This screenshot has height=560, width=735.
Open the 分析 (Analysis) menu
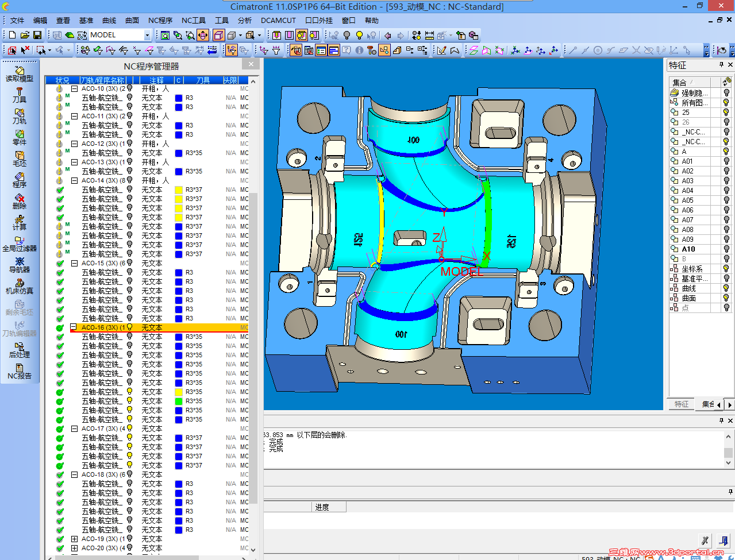245,20
